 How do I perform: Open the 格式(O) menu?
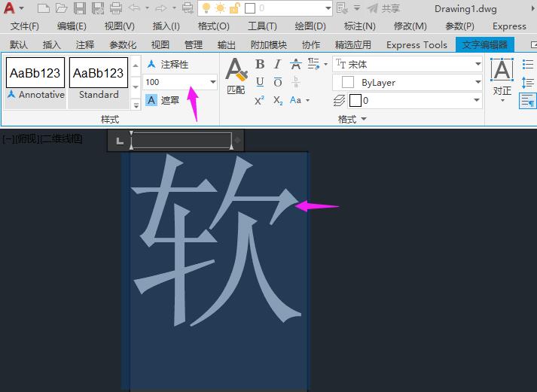(214, 26)
